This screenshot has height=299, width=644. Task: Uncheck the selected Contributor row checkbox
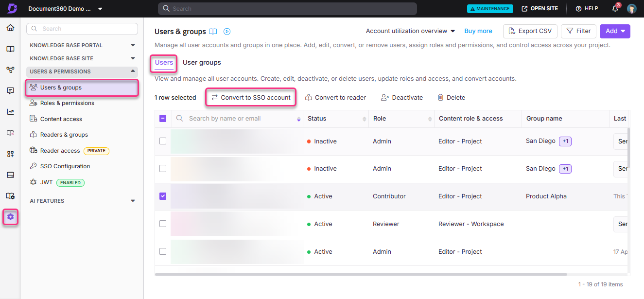[x=163, y=196]
